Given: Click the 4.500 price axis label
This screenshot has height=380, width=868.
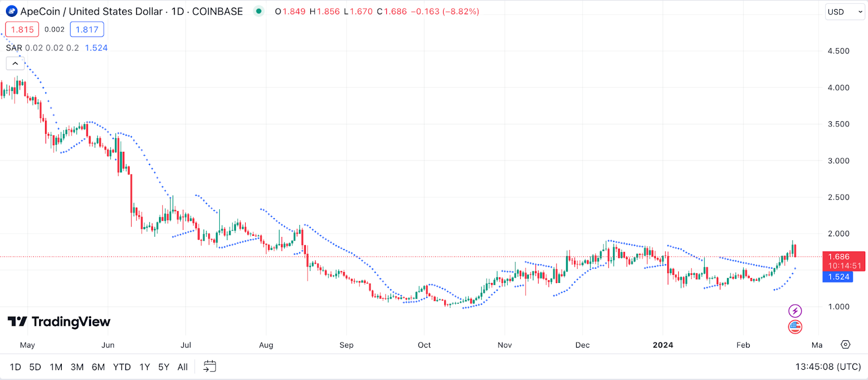Looking at the screenshot, I should (838, 51).
